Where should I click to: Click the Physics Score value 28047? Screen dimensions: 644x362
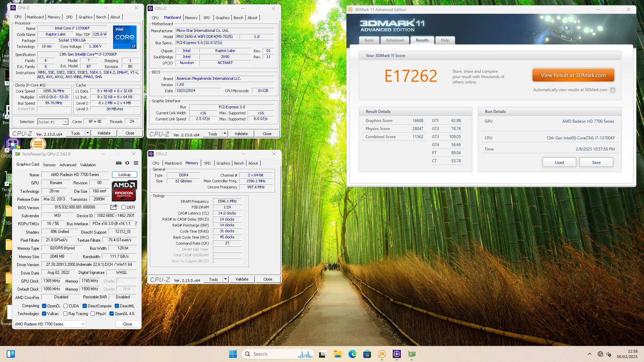(x=418, y=129)
